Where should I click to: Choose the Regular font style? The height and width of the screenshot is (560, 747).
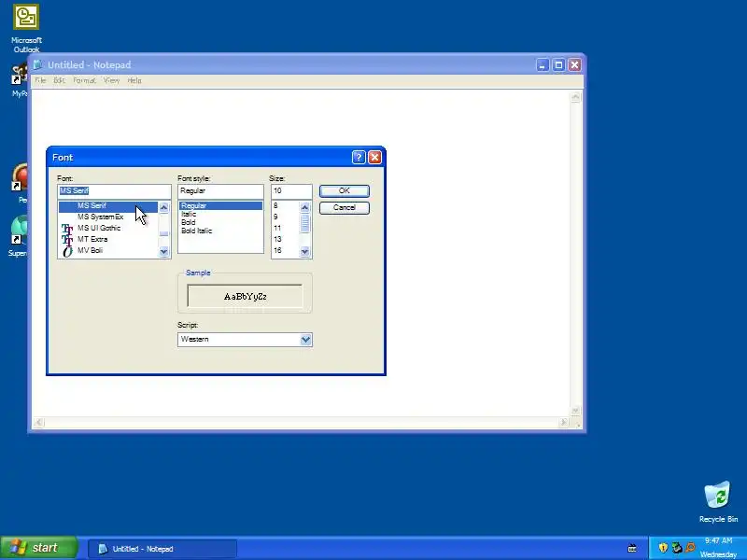pos(220,205)
